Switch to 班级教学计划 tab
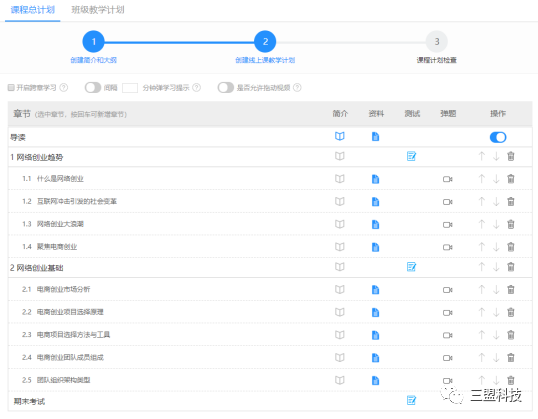This screenshot has height=419, width=538. coord(98,10)
